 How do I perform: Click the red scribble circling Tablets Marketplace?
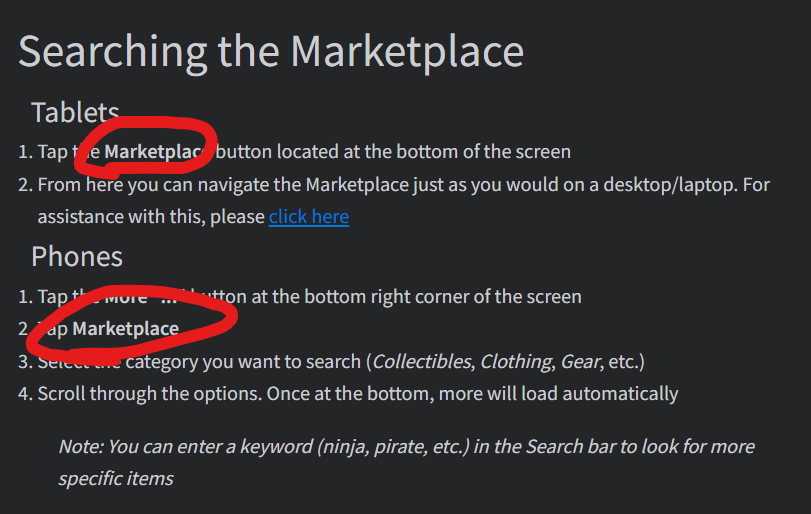click(146, 146)
